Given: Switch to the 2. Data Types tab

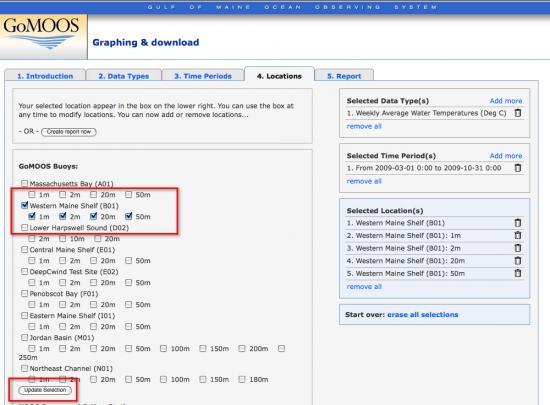Looking at the screenshot, I should [123, 76].
